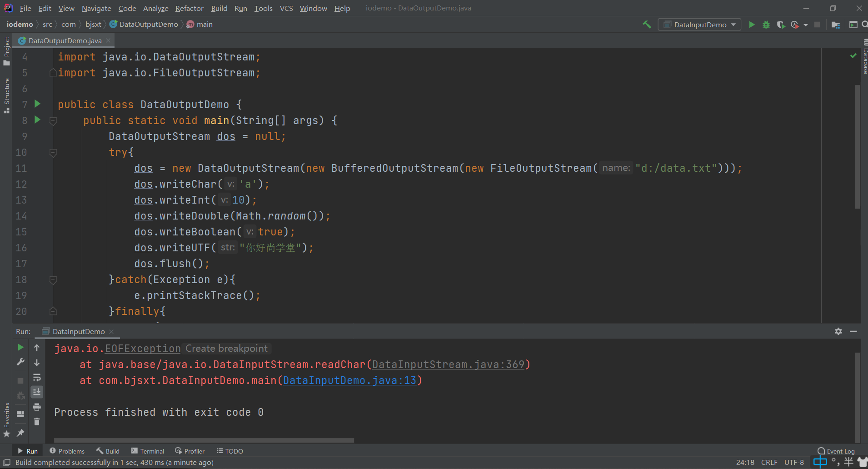Open run configuration wrench in Run panel
The width and height of the screenshot is (868, 469).
point(20,362)
